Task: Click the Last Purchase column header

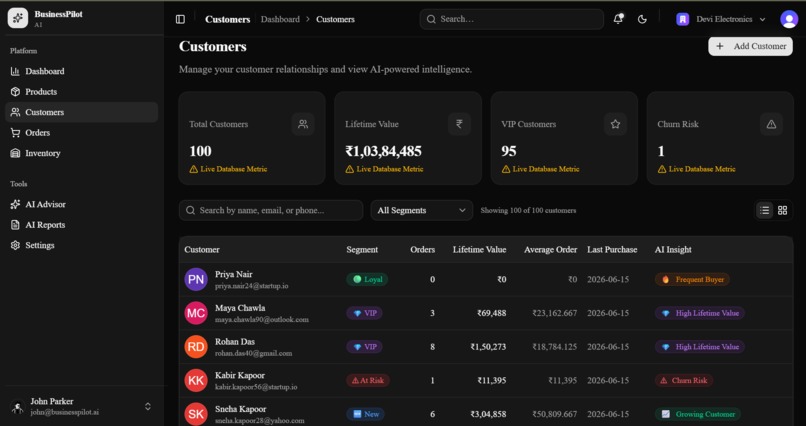Action: 612,250
